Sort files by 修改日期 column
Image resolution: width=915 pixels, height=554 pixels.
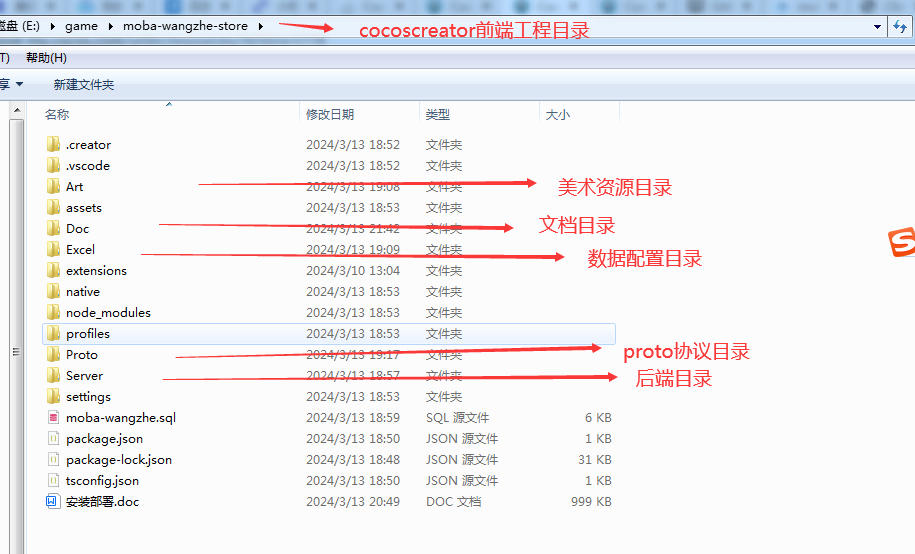(330, 115)
